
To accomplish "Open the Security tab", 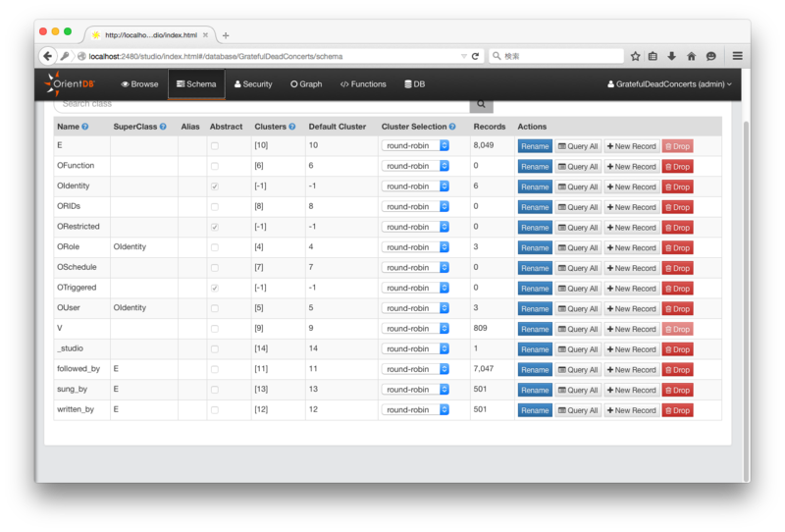I will (x=253, y=84).
